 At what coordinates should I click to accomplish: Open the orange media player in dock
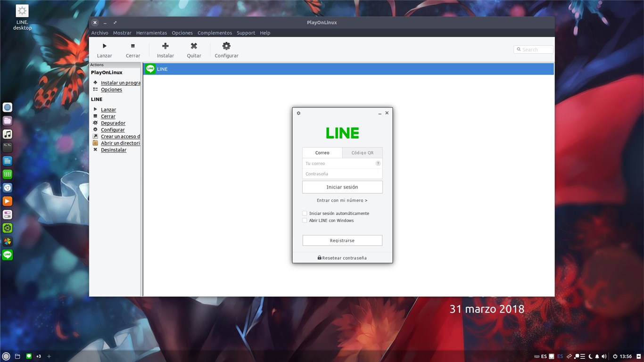(8, 201)
